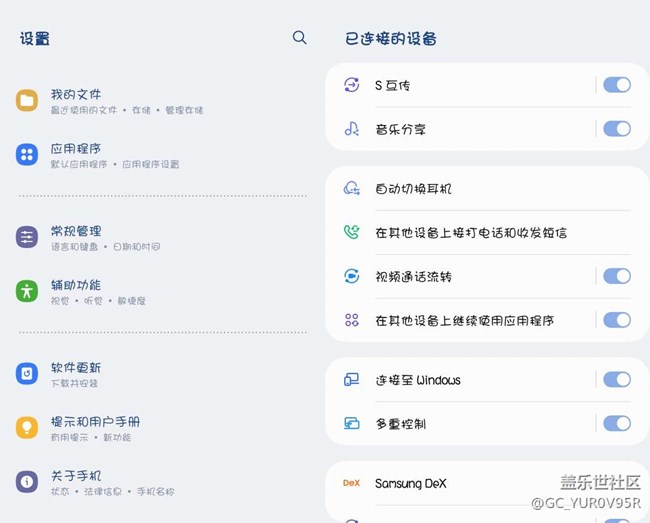Image resolution: width=650 pixels, height=523 pixels.
Task: Tap the green 辅助功能 accessibility icon
Action: pyautogui.click(x=27, y=291)
